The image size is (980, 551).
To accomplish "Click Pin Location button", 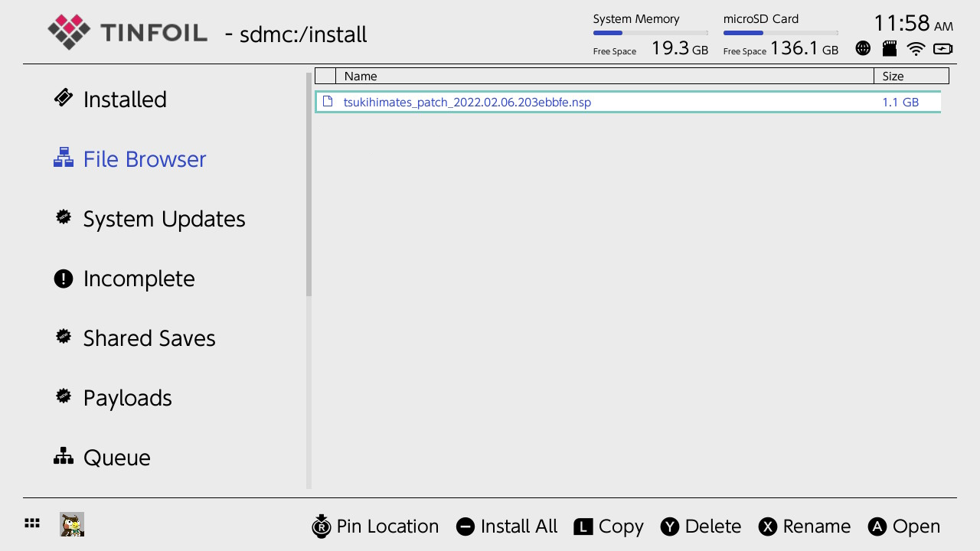I will point(376,527).
